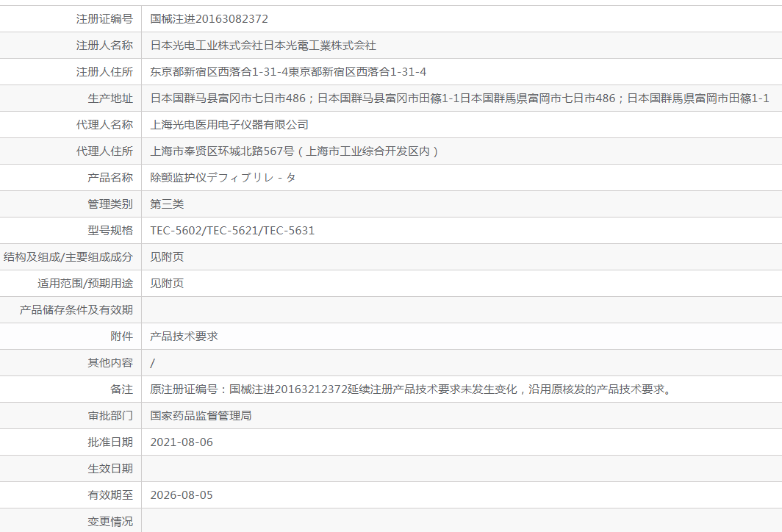Click the 附件 label

coord(122,336)
